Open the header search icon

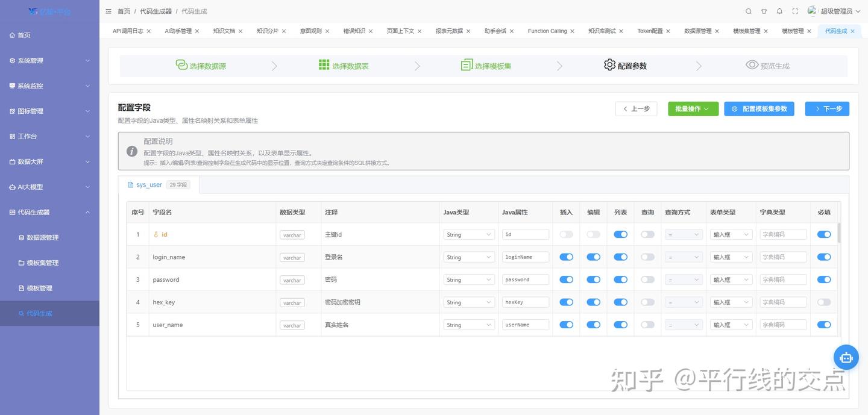coord(749,11)
